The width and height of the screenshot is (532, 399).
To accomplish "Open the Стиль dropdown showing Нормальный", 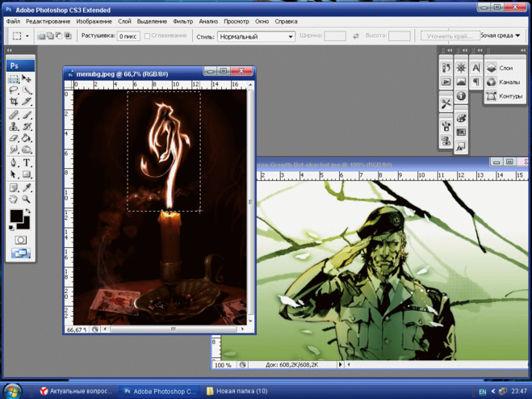I will pos(256,36).
